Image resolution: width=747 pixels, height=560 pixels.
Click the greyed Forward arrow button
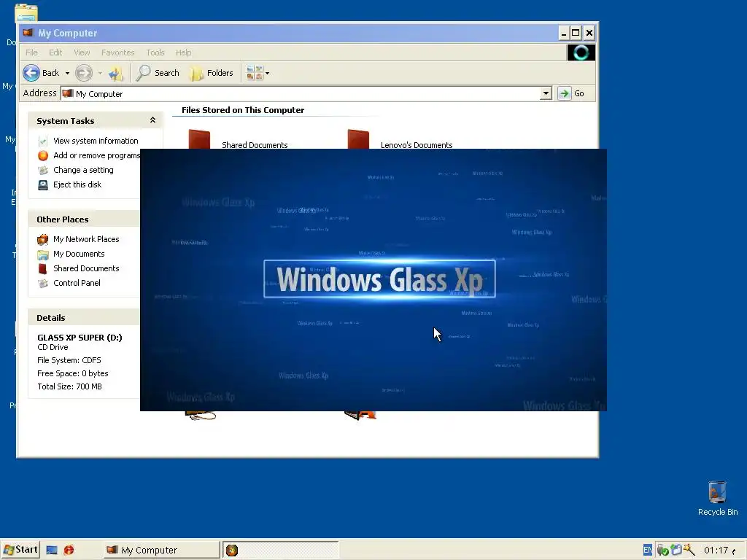click(x=84, y=73)
